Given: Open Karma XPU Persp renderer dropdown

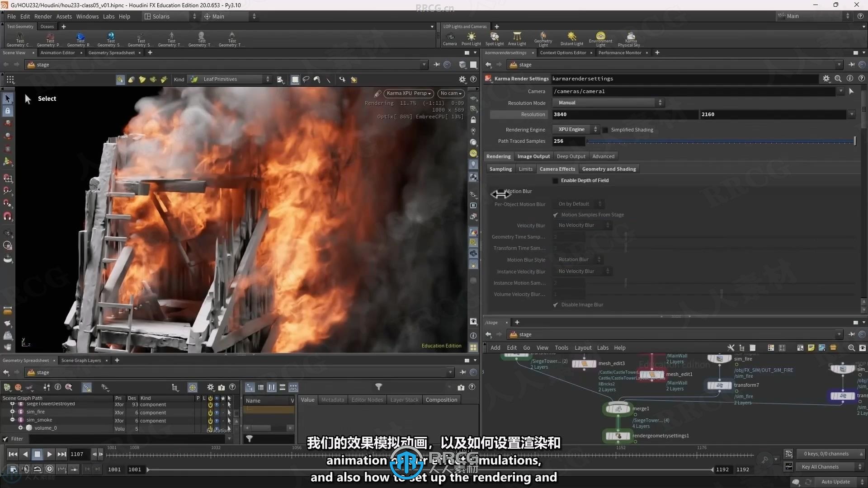Looking at the screenshot, I should [x=409, y=94].
